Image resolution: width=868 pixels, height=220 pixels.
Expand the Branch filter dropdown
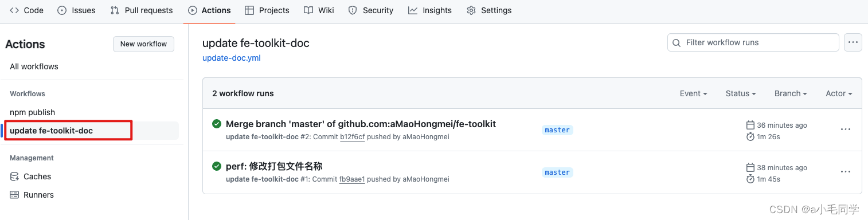791,93
